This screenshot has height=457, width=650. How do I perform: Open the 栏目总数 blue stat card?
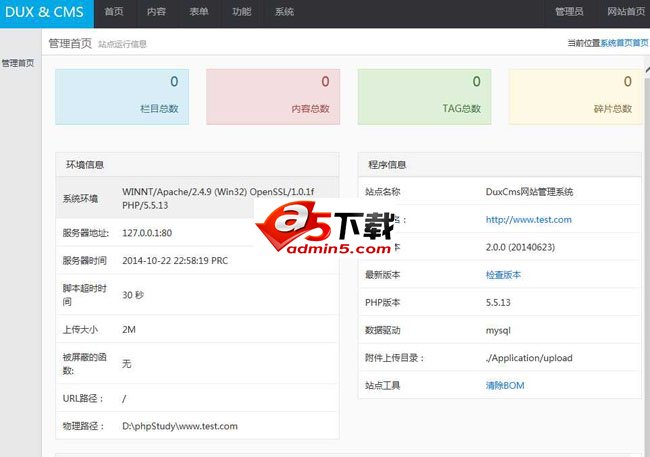pyautogui.click(x=122, y=97)
